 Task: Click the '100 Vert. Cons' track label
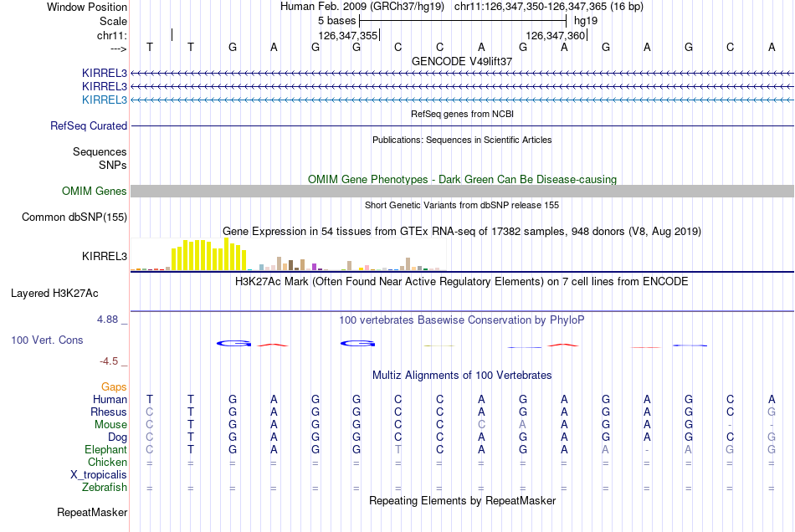point(47,340)
